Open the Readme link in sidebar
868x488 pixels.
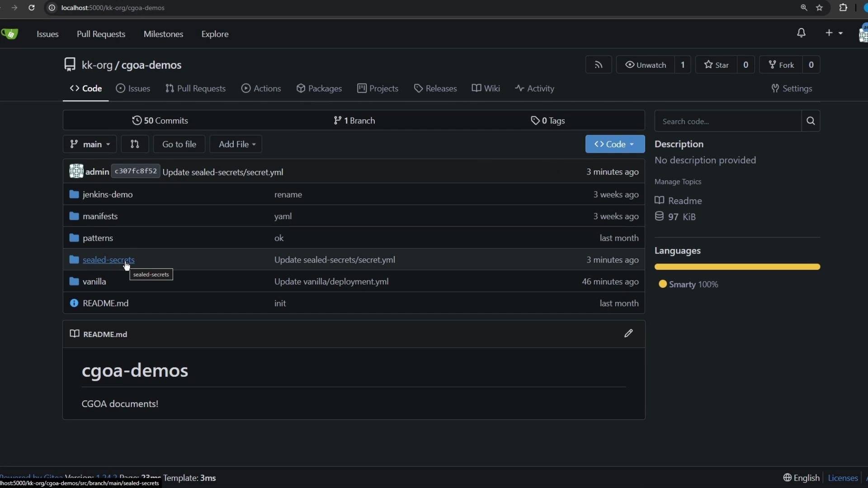(x=679, y=201)
